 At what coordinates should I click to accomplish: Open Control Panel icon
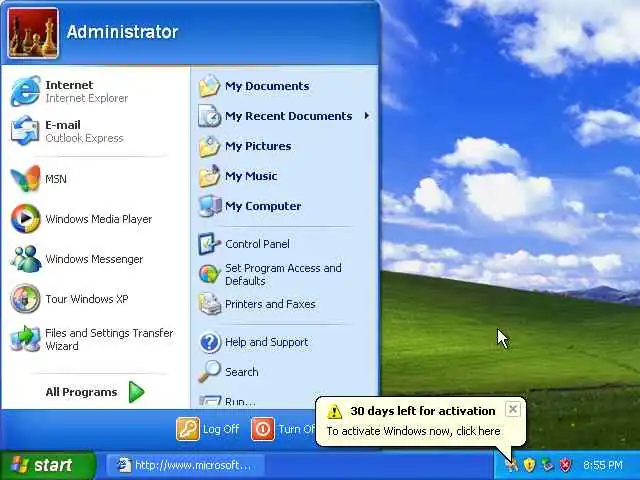click(x=209, y=244)
